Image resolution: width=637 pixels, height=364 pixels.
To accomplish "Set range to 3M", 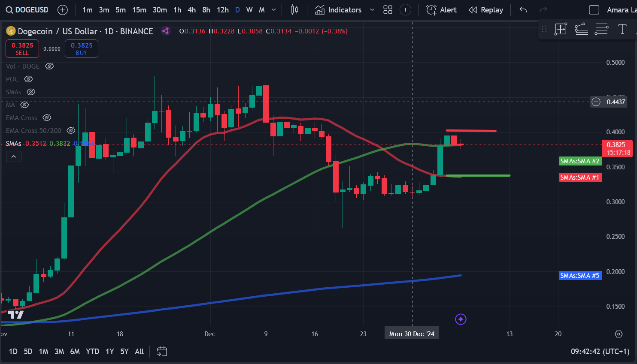I will 59,352.
